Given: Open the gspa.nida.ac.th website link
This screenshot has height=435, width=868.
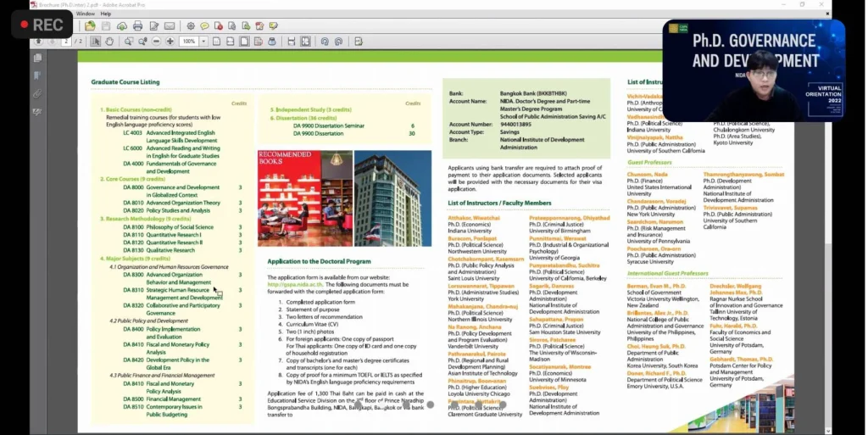Looking at the screenshot, I should 295,284.
